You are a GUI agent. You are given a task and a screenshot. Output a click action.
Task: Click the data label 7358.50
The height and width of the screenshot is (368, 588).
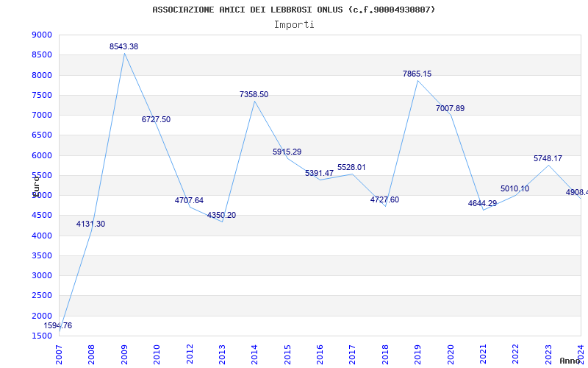[x=254, y=95]
